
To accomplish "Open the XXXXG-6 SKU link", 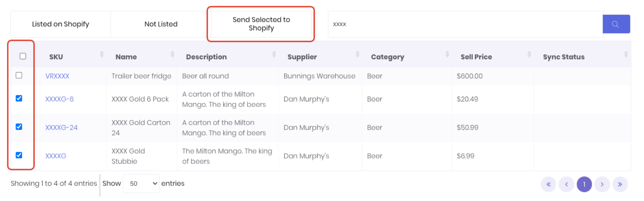I will pos(59,99).
